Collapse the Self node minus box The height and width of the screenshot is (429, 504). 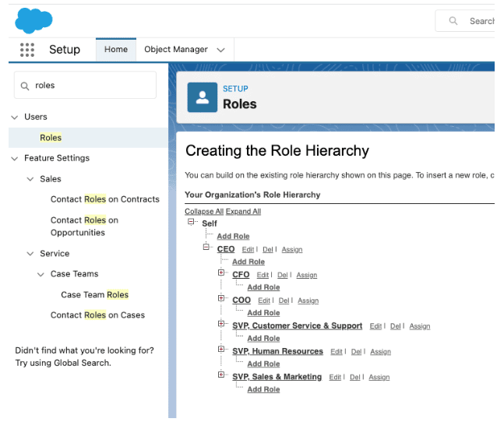tap(191, 222)
